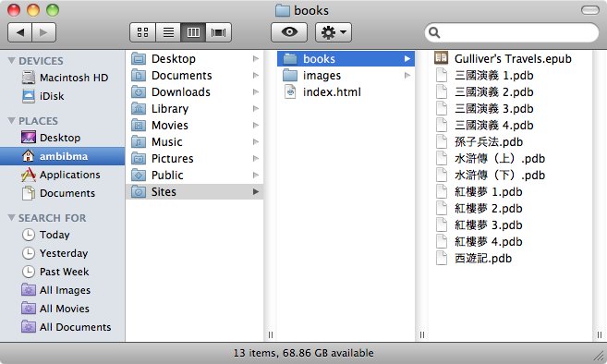The image size is (607, 364).
Task: Select Movies folder in first column
Action: [x=195, y=126]
